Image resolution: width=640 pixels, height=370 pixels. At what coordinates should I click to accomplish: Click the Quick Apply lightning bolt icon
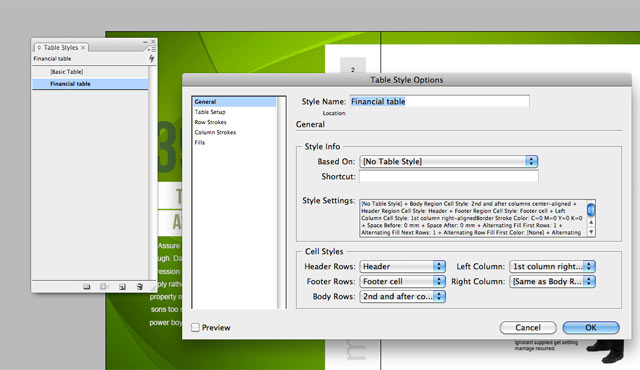point(151,59)
